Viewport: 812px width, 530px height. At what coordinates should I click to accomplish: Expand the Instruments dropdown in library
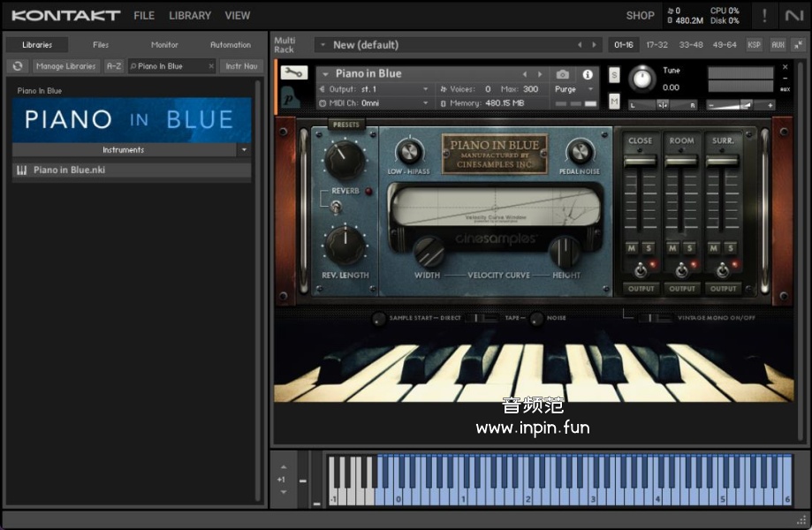click(244, 150)
